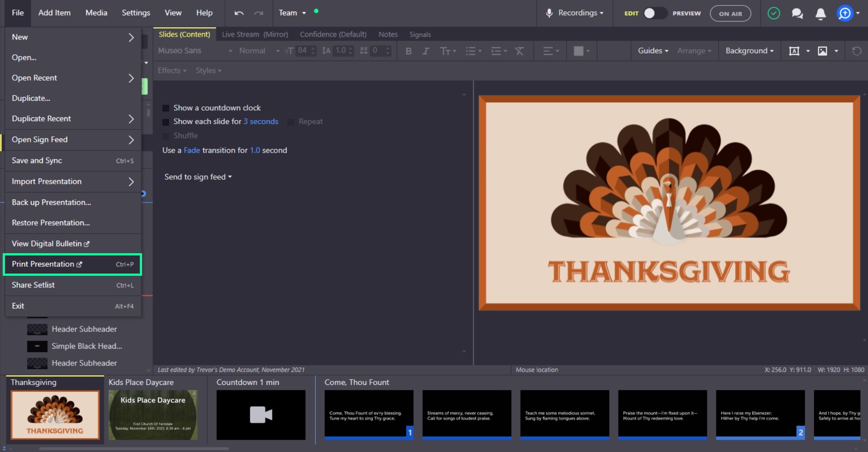Open the File menu
The image size is (868, 452).
tap(18, 13)
